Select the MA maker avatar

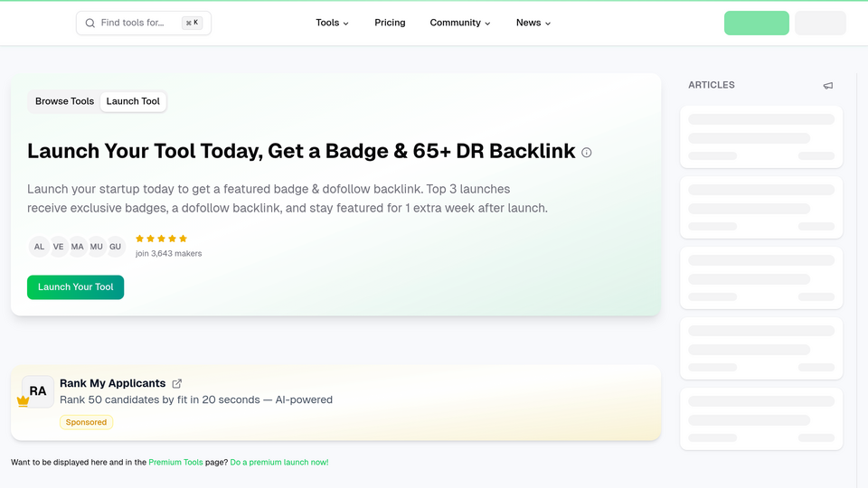click(77, 247)
